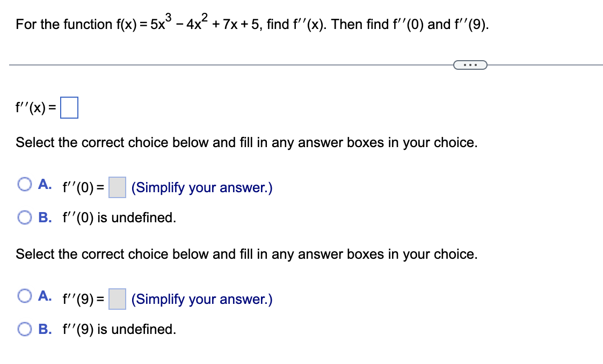
Task: Click the horizontal divider line
Action: (215, 64)
